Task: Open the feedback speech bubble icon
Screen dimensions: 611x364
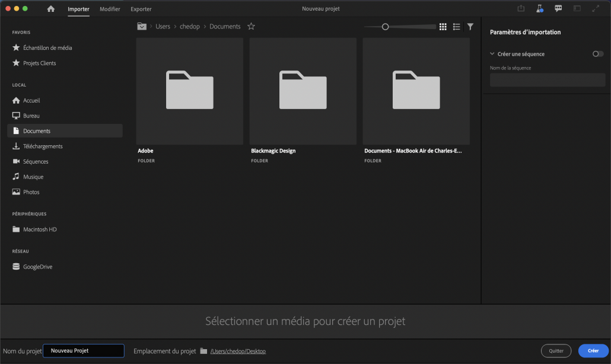Action: click(x=558, y=9)
